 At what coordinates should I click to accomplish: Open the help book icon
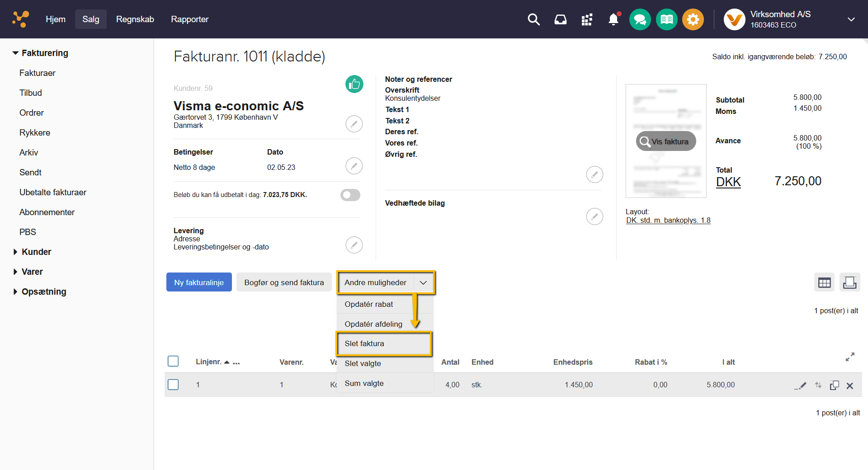(667, 19)
